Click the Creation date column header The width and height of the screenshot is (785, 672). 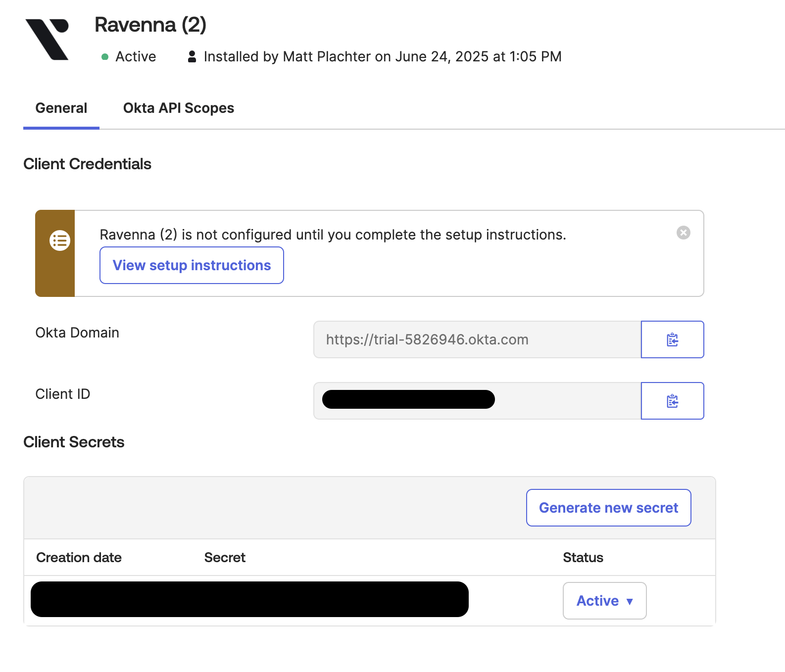coord(79,557)
